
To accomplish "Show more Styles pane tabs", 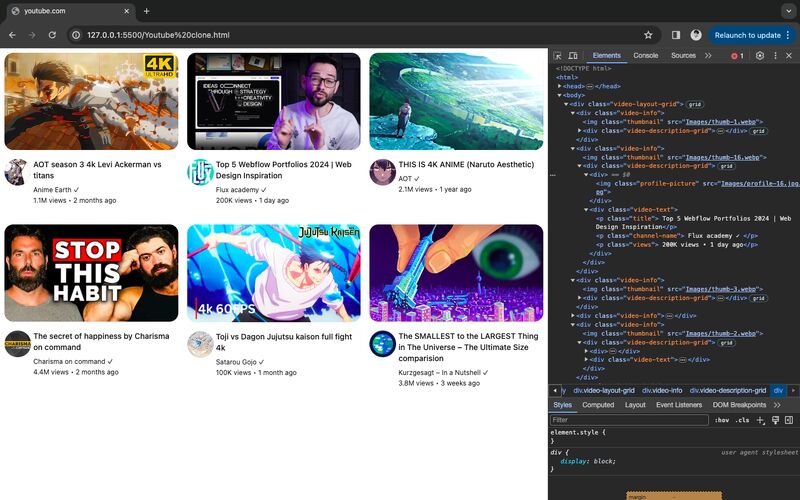I will [777, 405].
